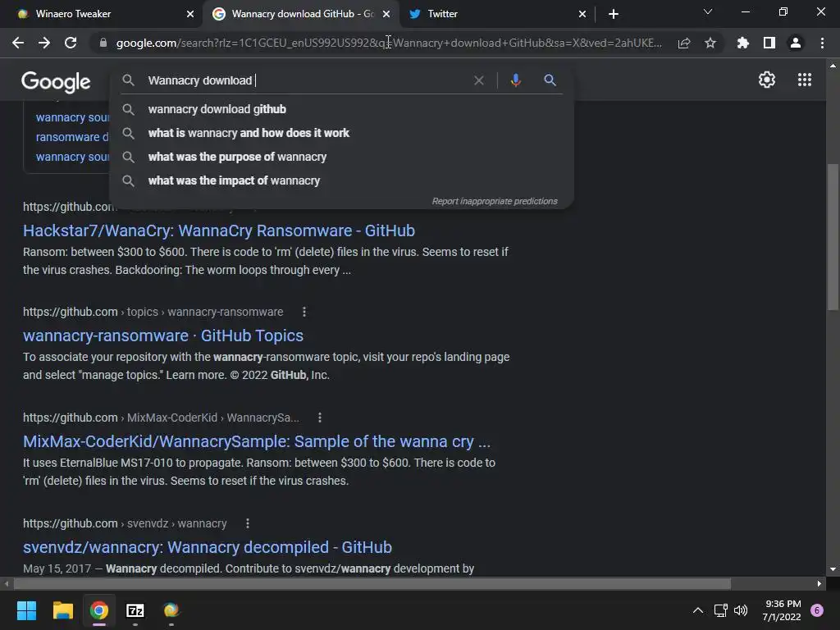Open the 'ransomware d' related search link
The width and height of the screenshot is (840, 630).
click(72, 137)
